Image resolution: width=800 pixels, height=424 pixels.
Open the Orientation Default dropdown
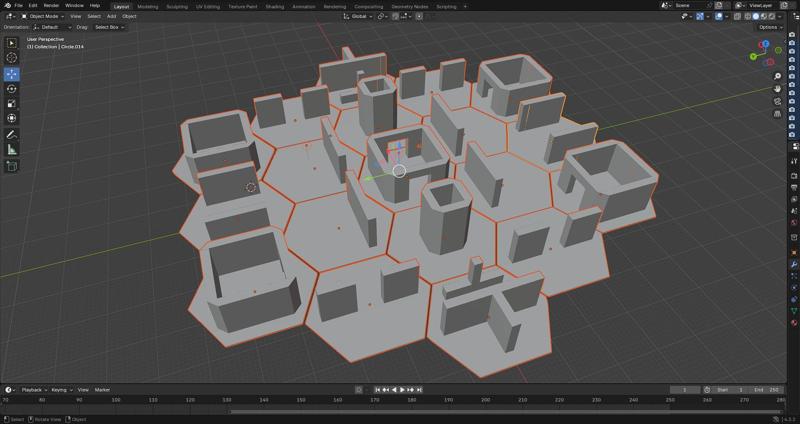[53, 27]
